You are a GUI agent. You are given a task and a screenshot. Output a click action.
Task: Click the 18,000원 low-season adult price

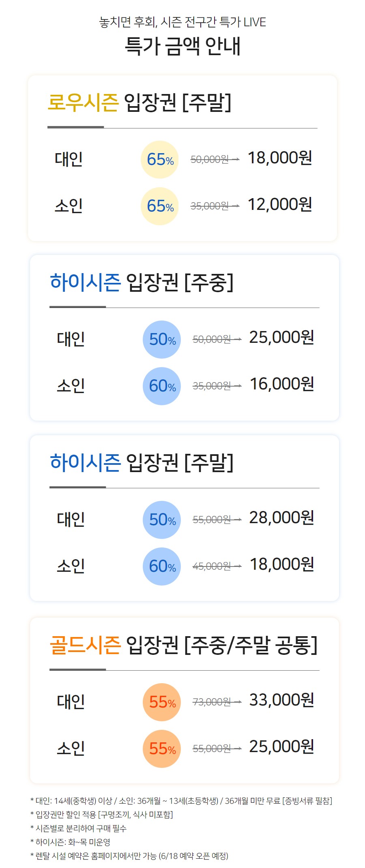[280, 158]
